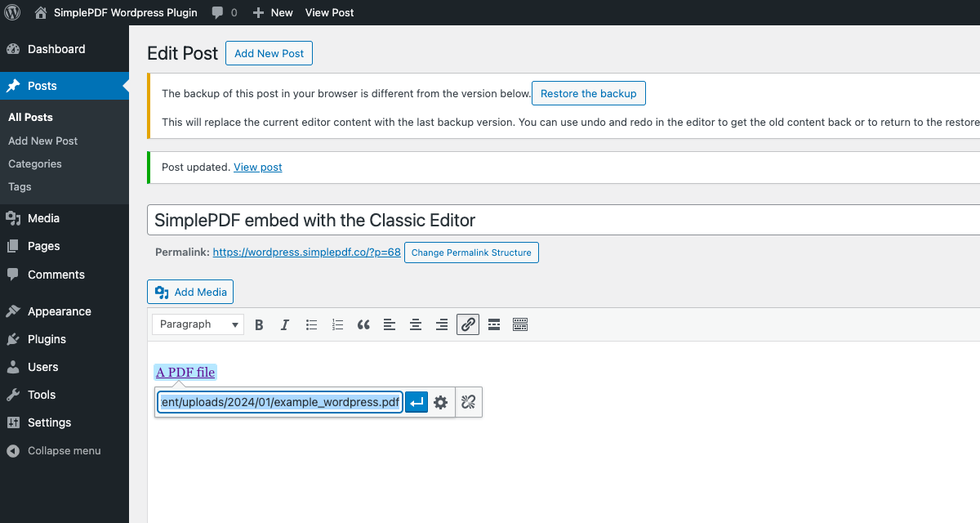Collapse the admin sidebar menu
980x523 pixels.
[x=64, y=450]
